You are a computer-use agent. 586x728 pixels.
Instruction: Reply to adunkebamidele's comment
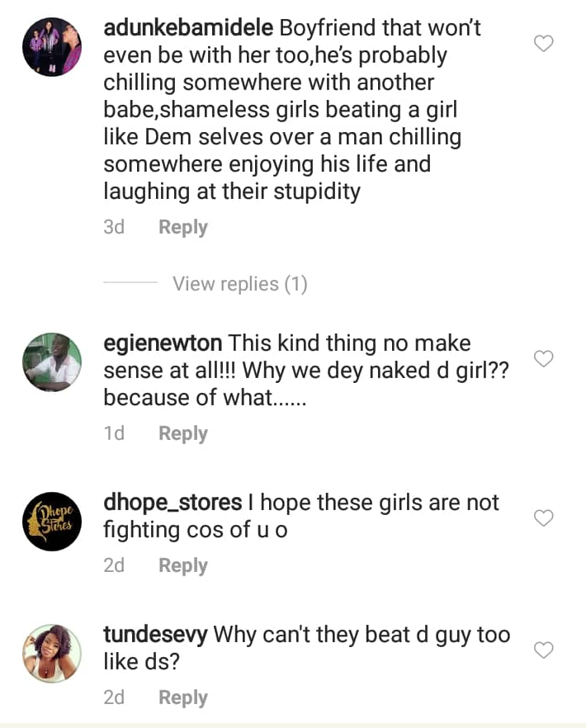(182, 227)
